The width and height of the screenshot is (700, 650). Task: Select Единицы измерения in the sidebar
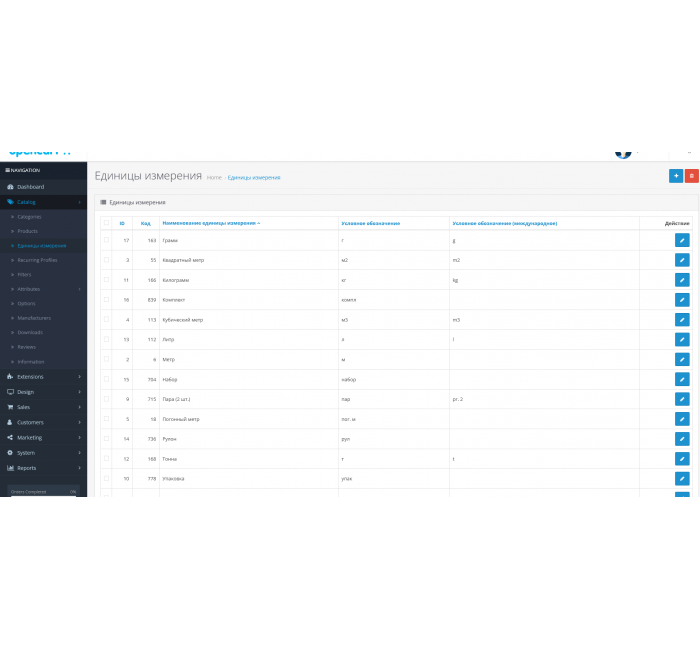42,246
